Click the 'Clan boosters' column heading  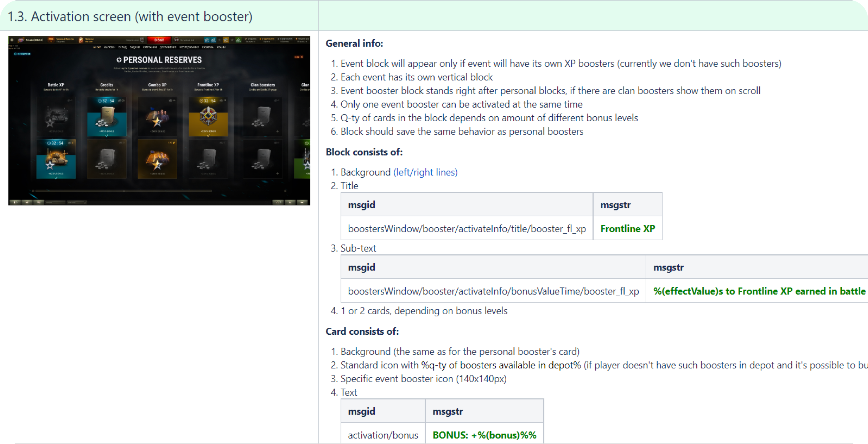click(263, 85)
